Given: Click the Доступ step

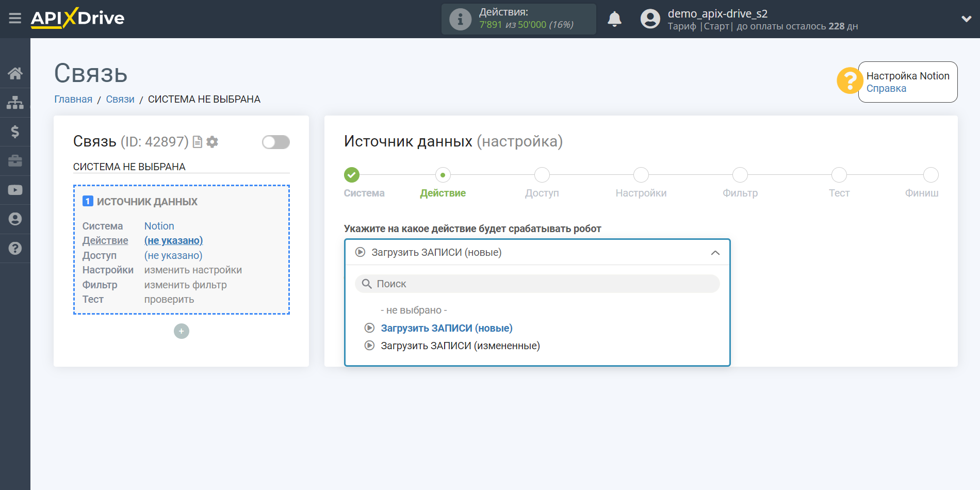Looking at the screenshot, I should coord(542,175).
